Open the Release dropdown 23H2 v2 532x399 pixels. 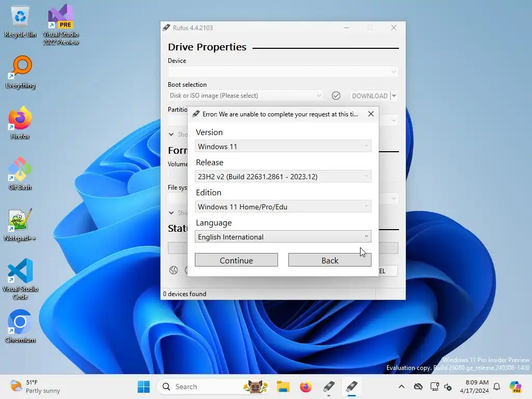(283, 177)
